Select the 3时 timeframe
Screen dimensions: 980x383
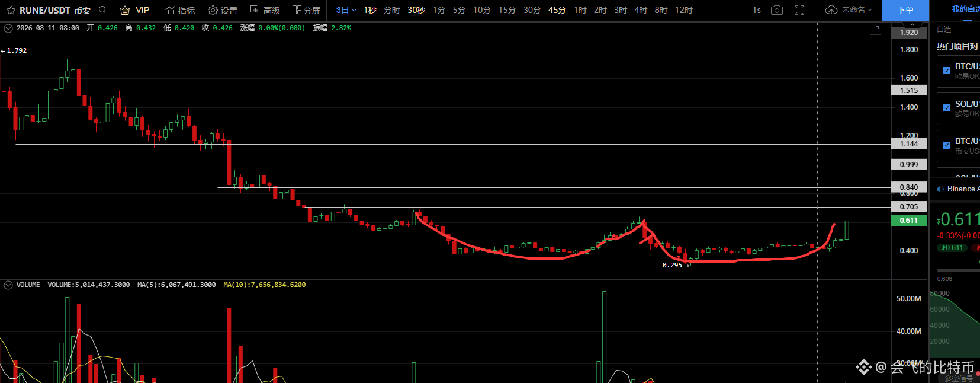tap(621, 10)
